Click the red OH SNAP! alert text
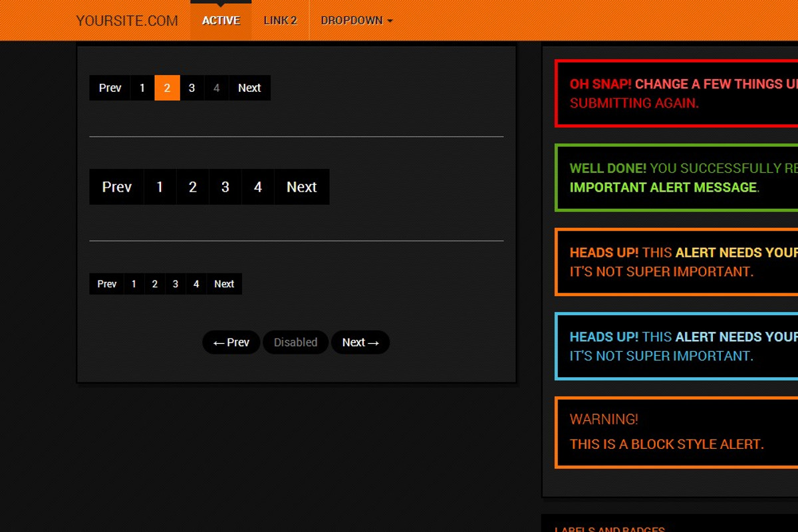 coord(600,84)
